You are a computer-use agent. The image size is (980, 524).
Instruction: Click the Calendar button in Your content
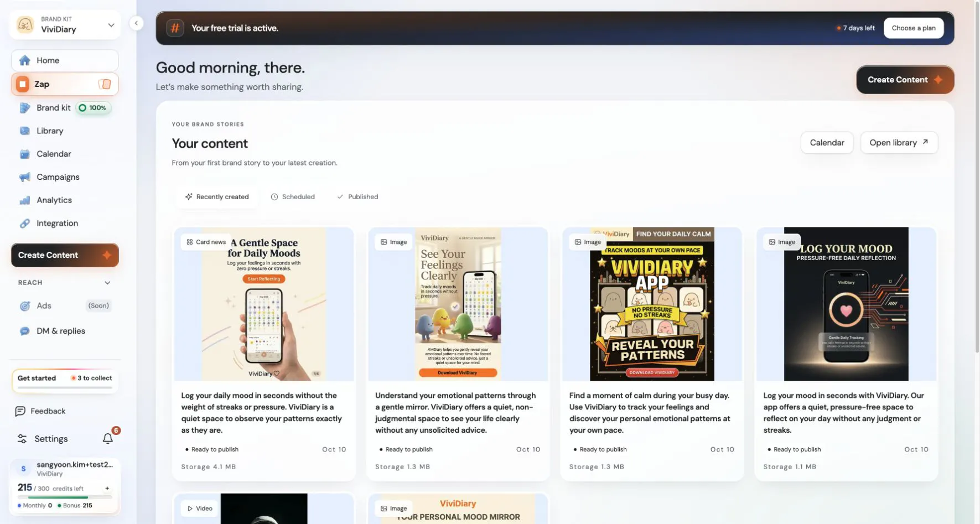coord(827,143)
